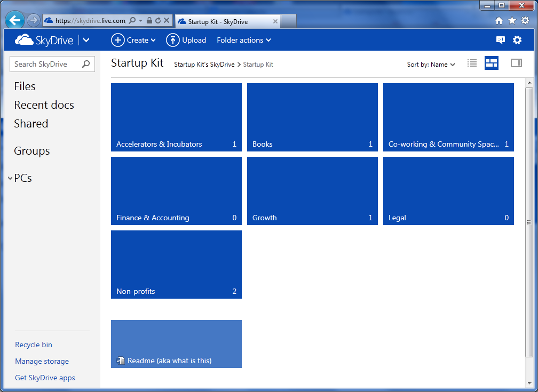538x392 pixels.
Task: Click the security lock icon
Action: 149,21
